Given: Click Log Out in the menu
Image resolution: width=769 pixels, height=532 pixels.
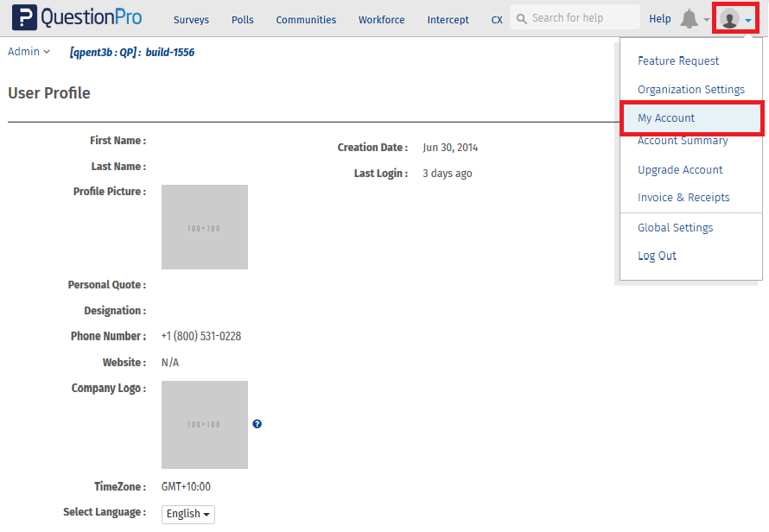Looking at the screenshot, I should 657,256.
